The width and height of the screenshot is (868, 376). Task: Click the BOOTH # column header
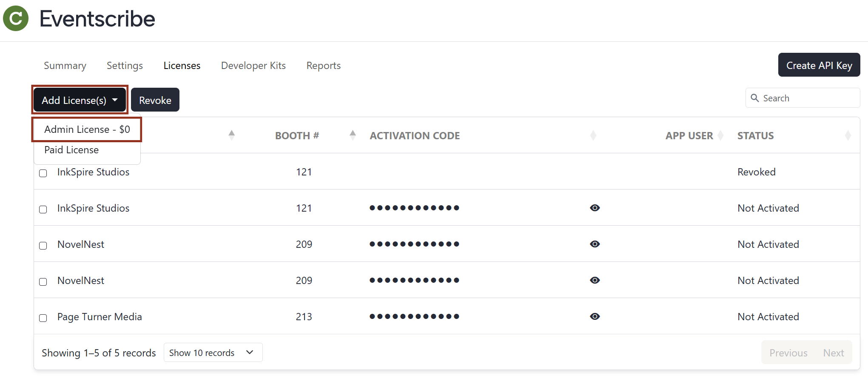pyautogui.click(x=297, y=136)
